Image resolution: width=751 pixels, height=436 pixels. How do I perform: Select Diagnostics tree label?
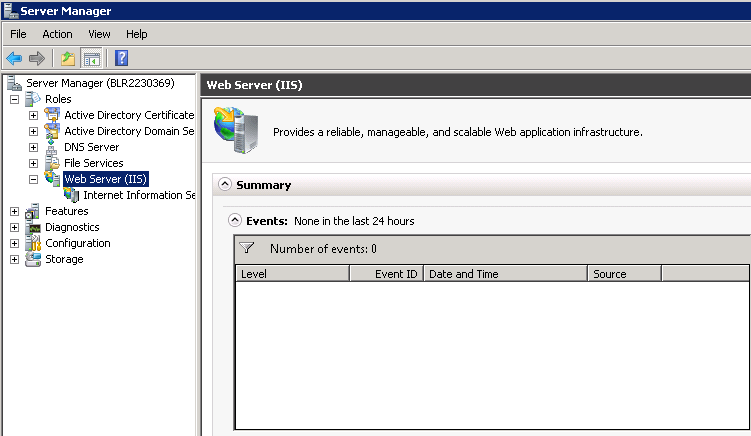click(72, 227)
